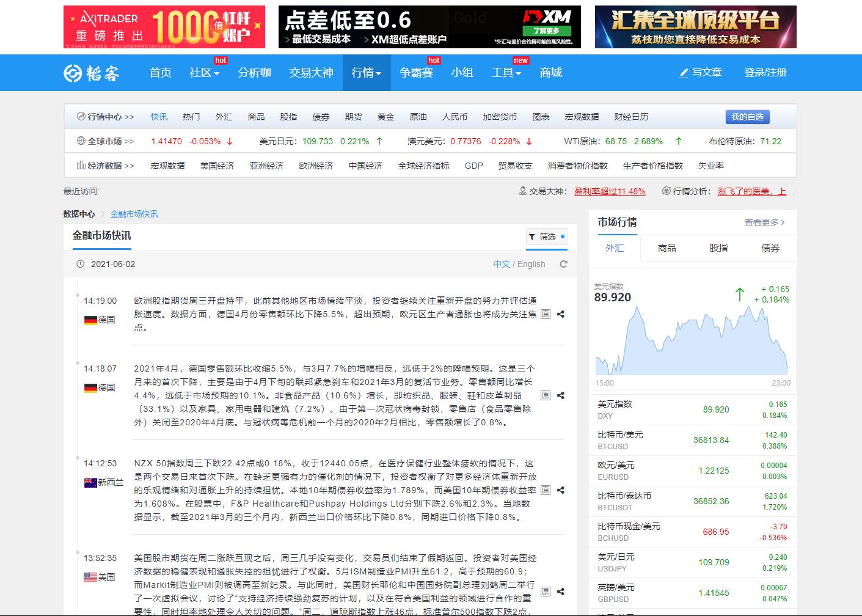Switch news language to English
The image size is (862, 616).
[x=531, y=264]
